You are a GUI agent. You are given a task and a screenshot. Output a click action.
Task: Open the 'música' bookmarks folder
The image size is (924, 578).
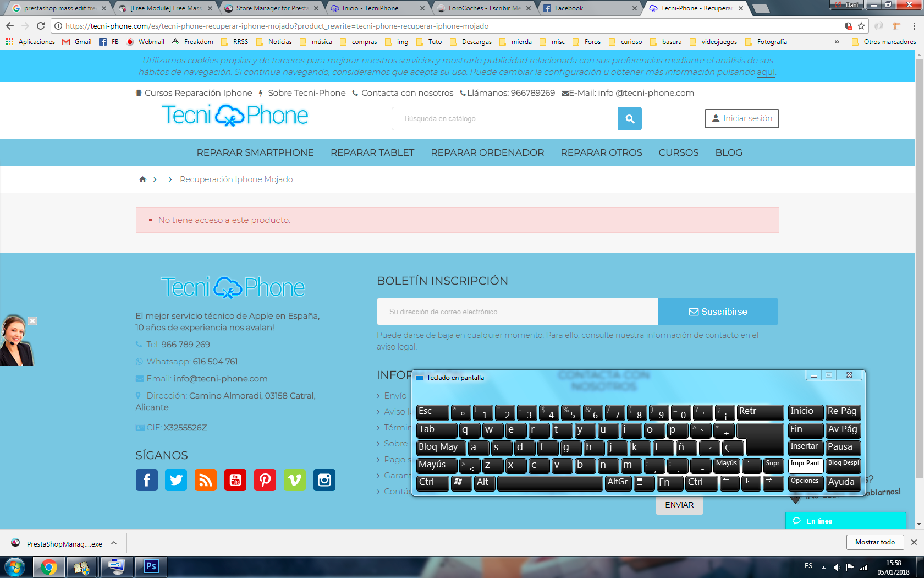click(x=316, y=42)
